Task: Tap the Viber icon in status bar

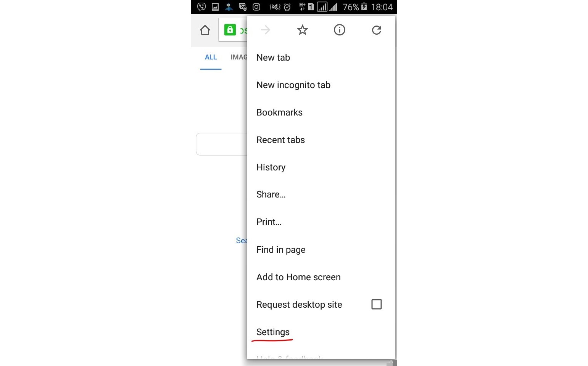Action: [201, 6]
